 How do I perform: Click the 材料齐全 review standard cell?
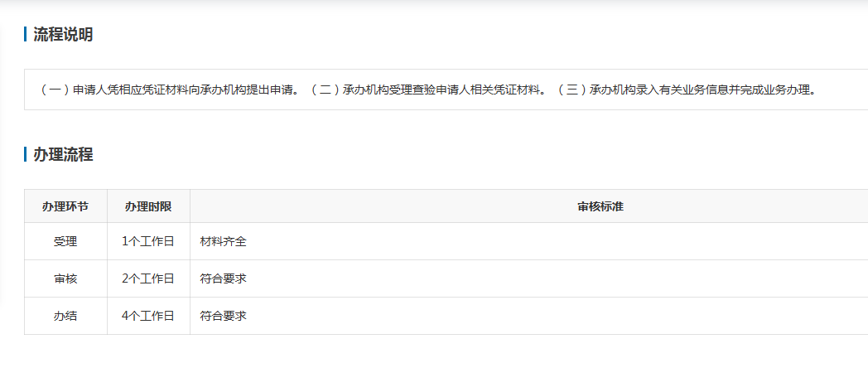pos(224,242)
